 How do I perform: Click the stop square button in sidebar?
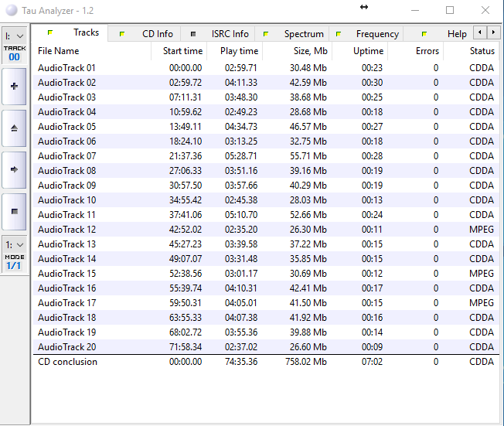click(14, 212)
